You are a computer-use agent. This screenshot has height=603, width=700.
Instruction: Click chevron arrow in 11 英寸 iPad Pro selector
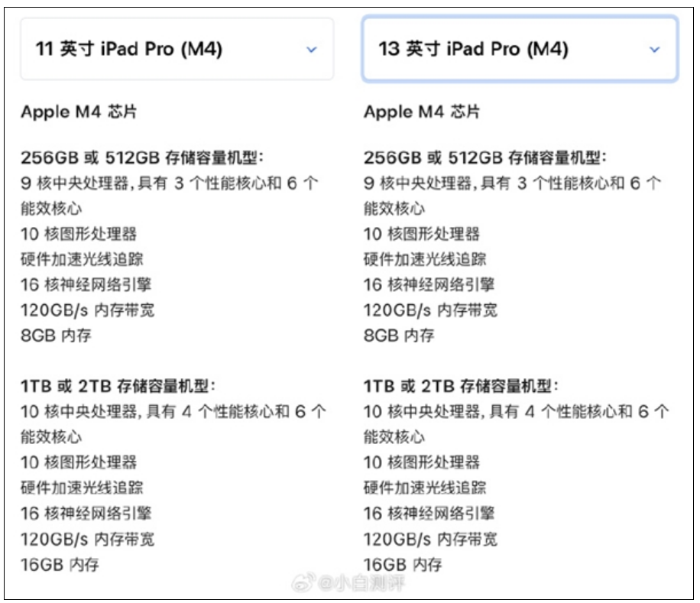point(312,50)
